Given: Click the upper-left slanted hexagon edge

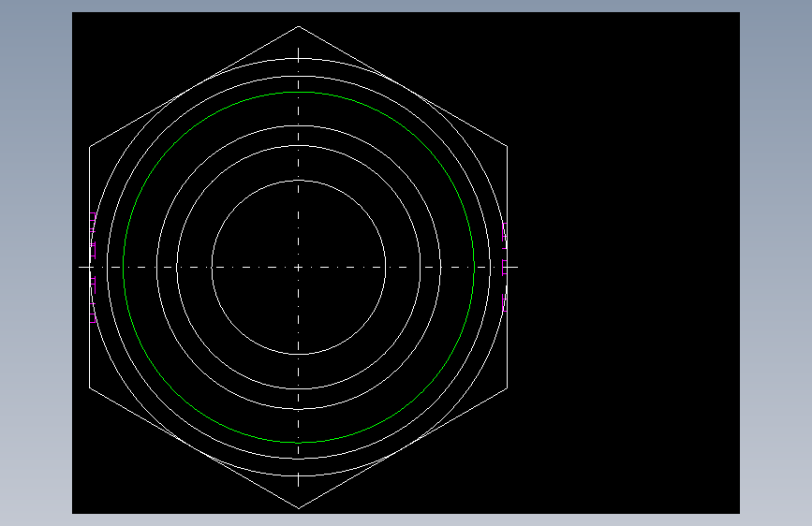Looking at the screenshot, I should 194,86.
